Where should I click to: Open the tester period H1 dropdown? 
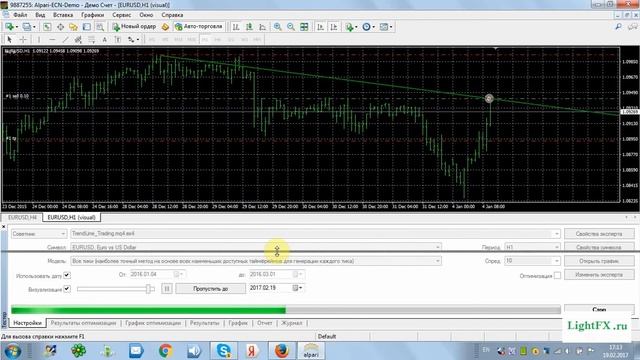pos(556,247)
